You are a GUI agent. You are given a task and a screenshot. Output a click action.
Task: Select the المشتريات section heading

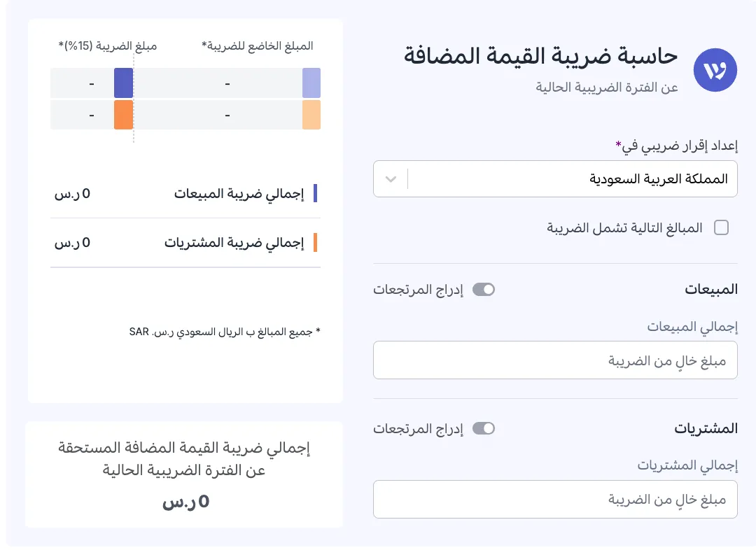[706, 428]
